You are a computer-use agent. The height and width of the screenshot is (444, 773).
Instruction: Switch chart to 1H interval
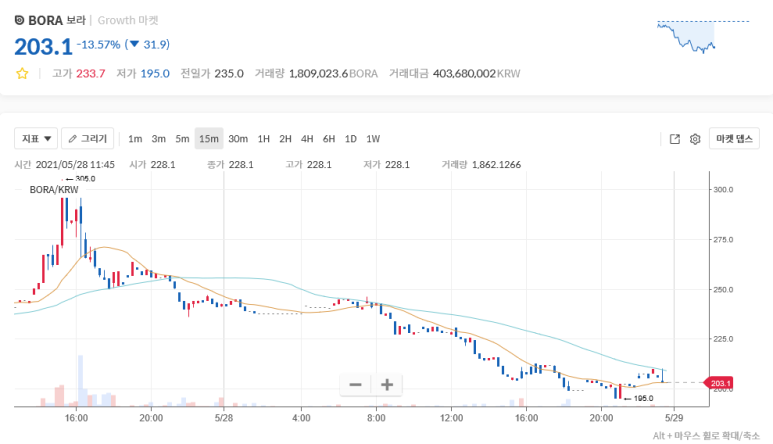pyautogui.click(x=264, y=139)
